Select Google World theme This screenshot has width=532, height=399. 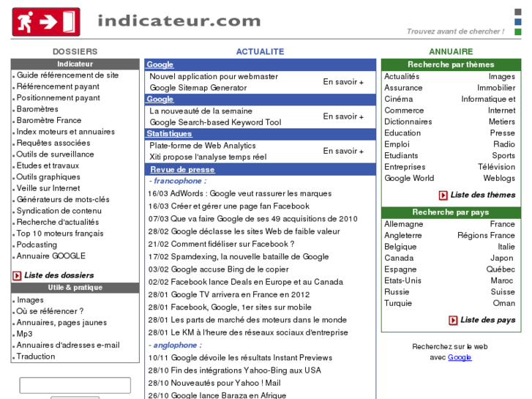409,179
